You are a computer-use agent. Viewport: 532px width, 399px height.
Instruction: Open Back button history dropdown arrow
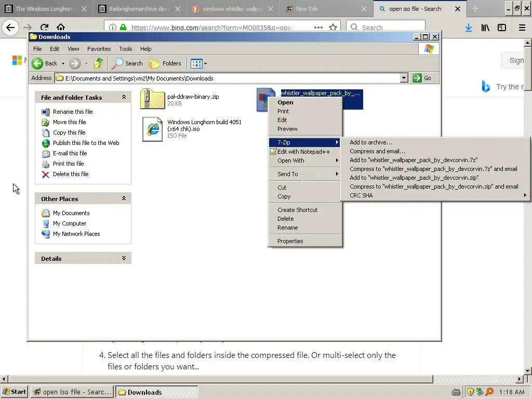63,63
